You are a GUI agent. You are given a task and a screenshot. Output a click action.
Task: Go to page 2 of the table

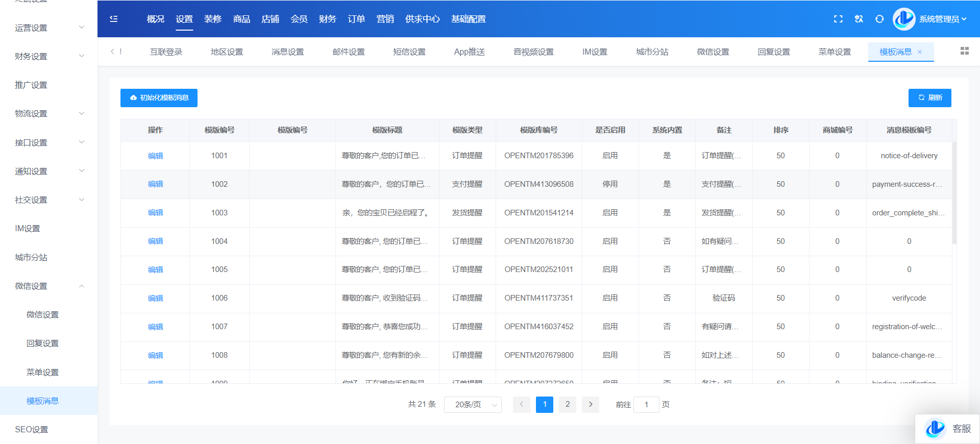pos(568,404)
